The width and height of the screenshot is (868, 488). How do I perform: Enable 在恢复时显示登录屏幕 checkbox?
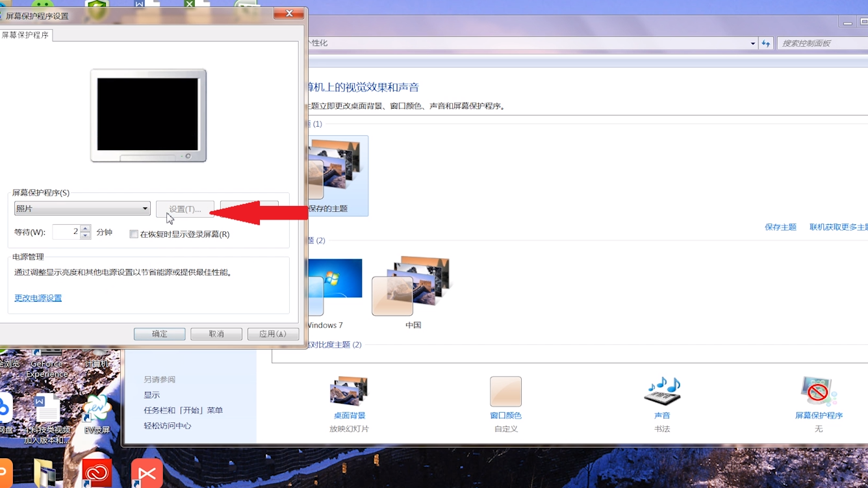click(x=134, y=235)
